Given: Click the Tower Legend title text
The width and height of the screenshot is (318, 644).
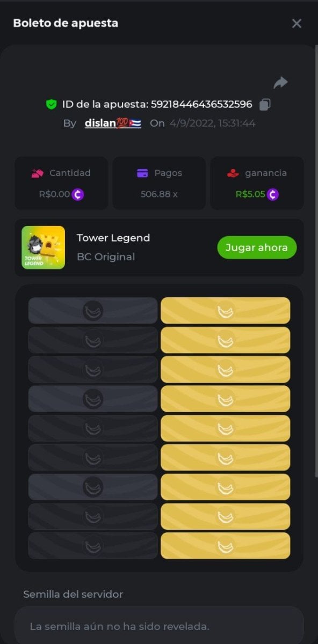Looking at the screenshot, I should tap(113, 238).
